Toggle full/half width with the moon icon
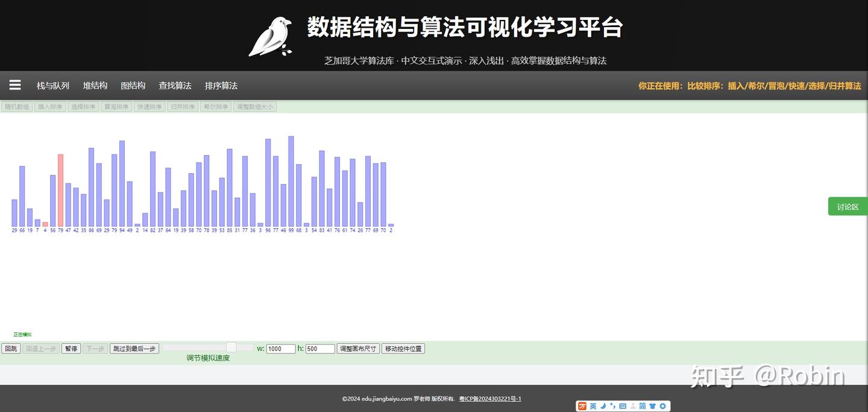This screenshot has width=868, height=412. click(x=603, y=406)
